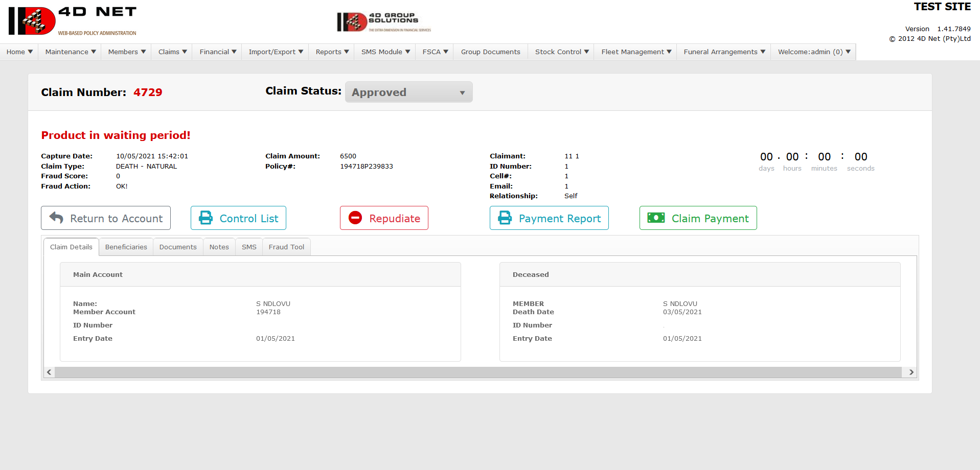Click the Return to Account button
The width and height of the screenshot is (980, 470).
pos(106,218)
